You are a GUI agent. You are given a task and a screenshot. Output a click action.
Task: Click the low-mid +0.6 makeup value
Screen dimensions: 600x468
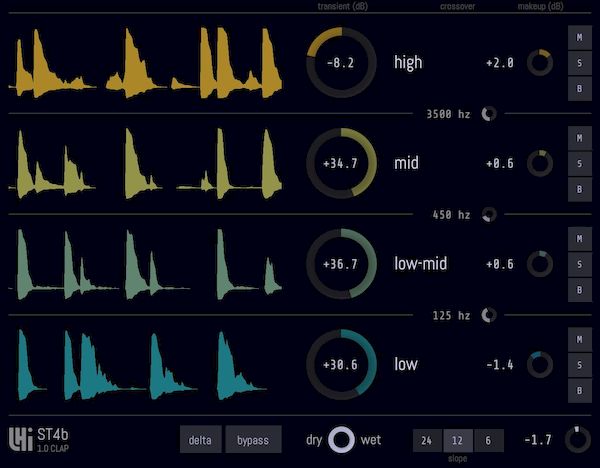500,264
